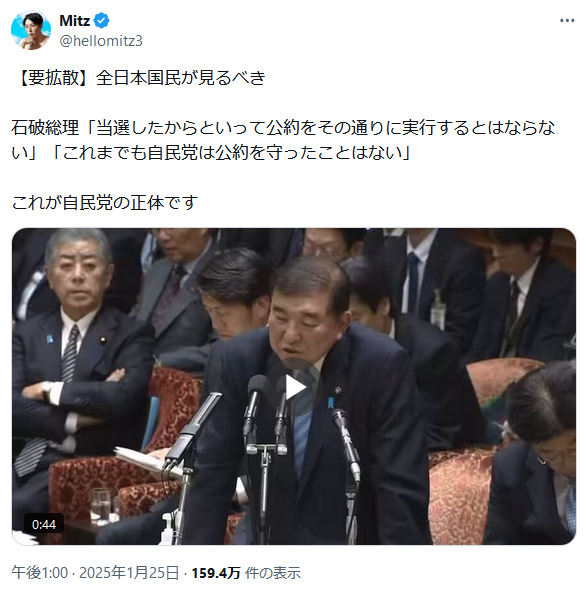Play the video with center play button
586x593 pixels.
coord(294,387)
